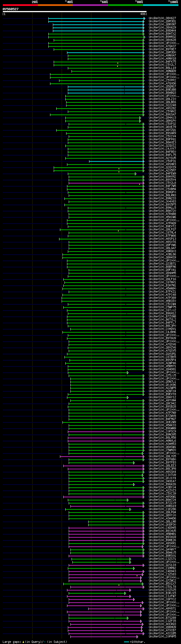The width and height of the screenshot is (181, 644).
Task: Select the UniRef100_O80628 label
Action: tap(162, 40)
